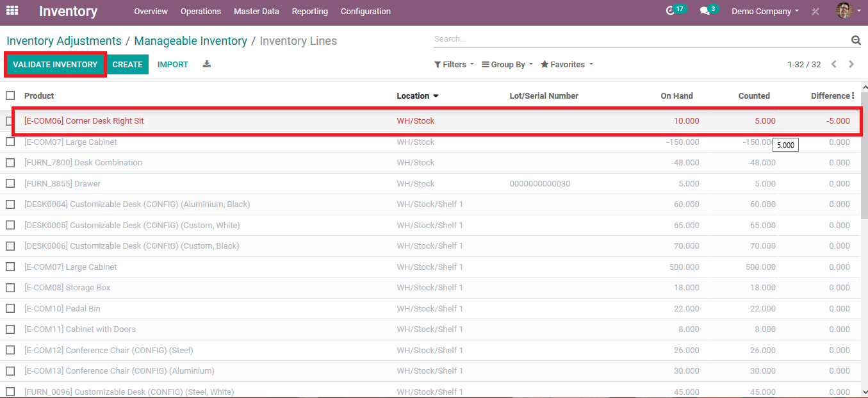This screenshot has width=868, height=398.
Task: Open the Master Data menu
Action: coord(256,12)
